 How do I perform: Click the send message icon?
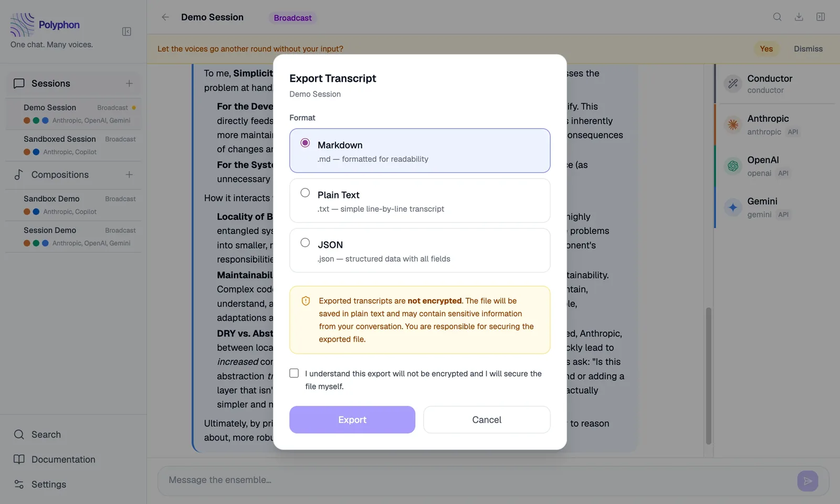tap(807, 480)
